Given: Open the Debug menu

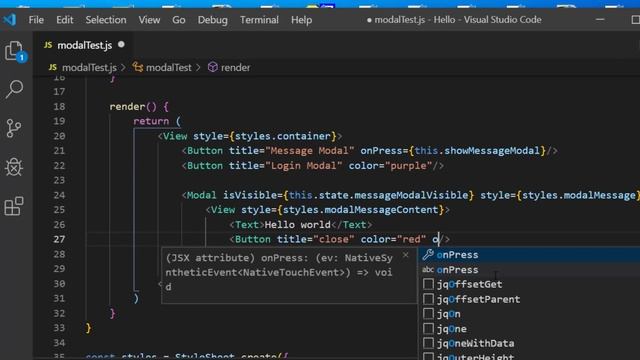Looking at the screenshot, I should (212, 20).
